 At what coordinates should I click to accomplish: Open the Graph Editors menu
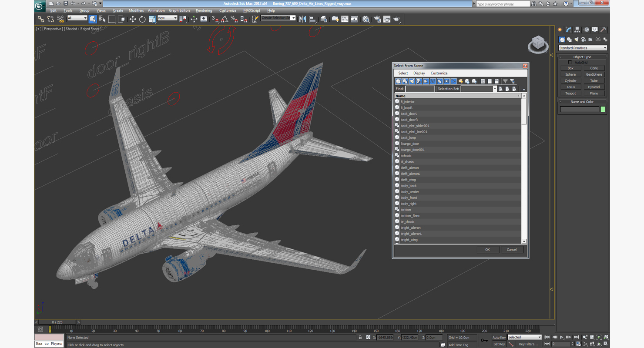point(180,10)
